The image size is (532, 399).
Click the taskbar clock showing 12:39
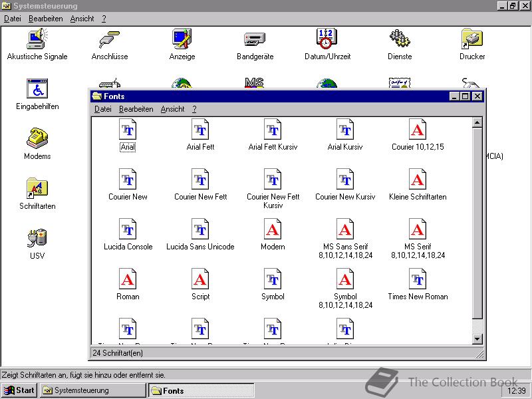click(516, 391)
